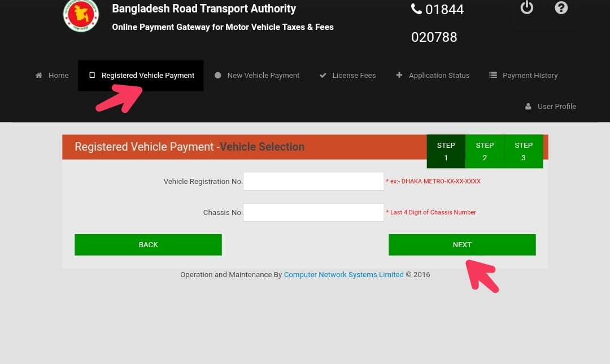Select the STEP 3 indicator
The image size is (610, 364).
point(524,151)
